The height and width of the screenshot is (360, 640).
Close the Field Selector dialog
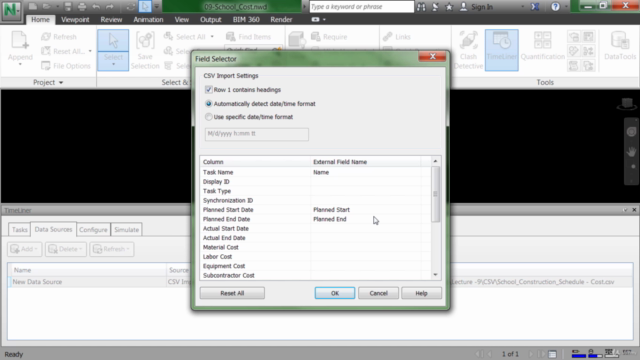(x=432, y=56)
